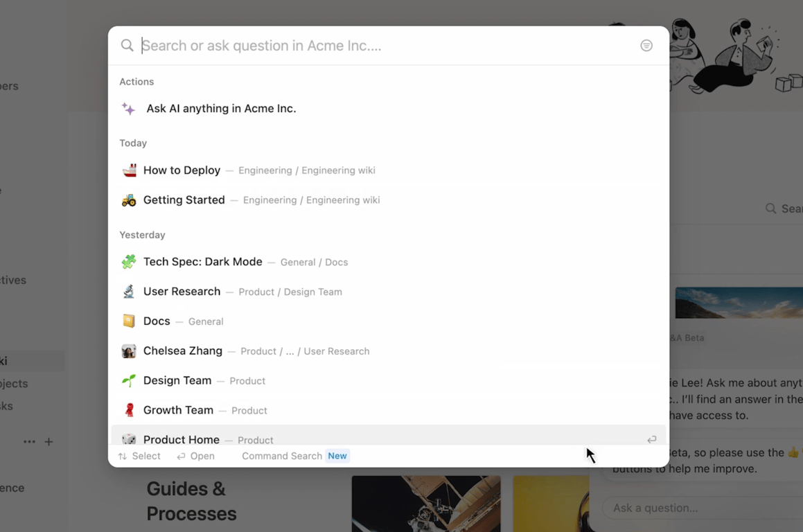Image resolution: width=803 pixels, height=532 pixels.
Task: Click Engineering / Engineering wiki path for How to Deploy
Action: click(307, 170)
